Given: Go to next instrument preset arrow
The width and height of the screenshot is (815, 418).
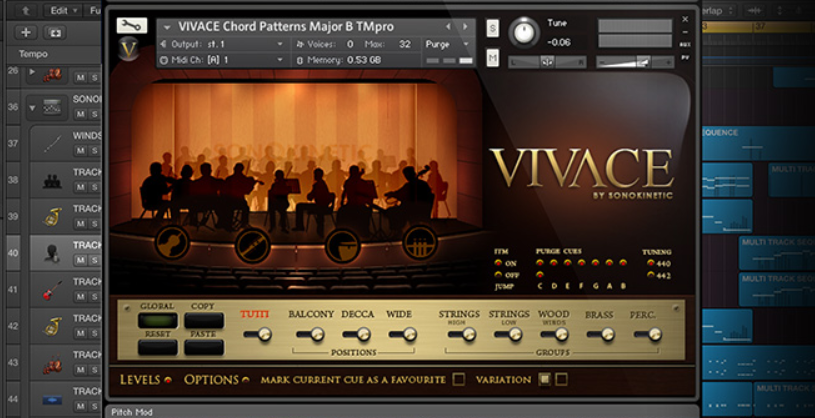Looking at the screenshot, I should click(x=465, y=27).
